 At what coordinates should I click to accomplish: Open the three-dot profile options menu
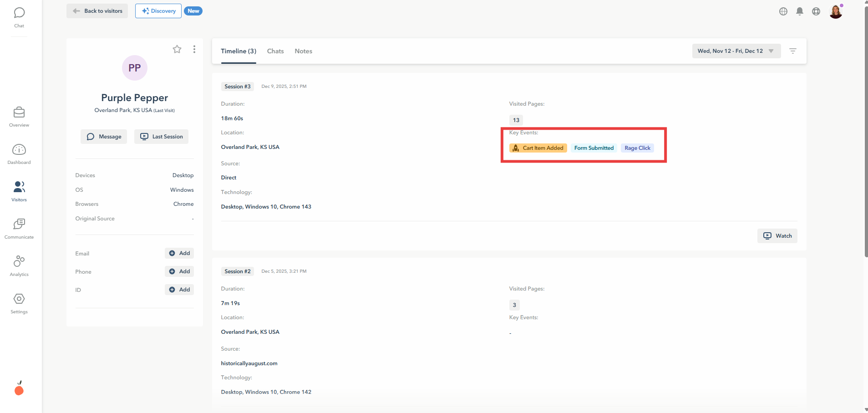click(x=194, y=49)
